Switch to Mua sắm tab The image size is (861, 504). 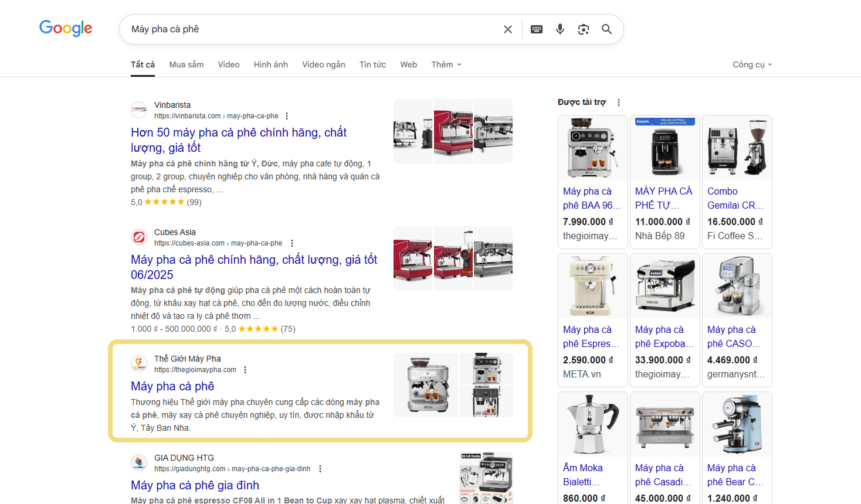pyautogui.click(x=187, y=64)
